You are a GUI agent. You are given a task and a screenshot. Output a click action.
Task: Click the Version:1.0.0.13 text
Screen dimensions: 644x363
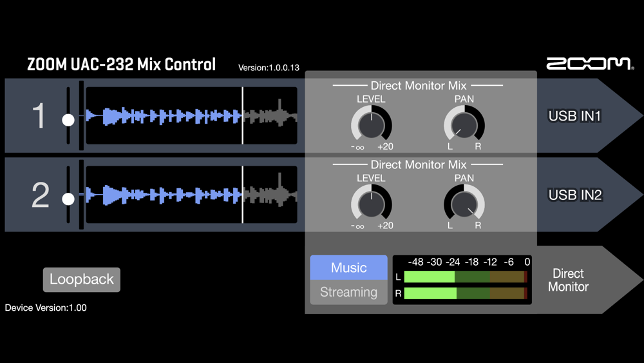(x=269, y=68)
